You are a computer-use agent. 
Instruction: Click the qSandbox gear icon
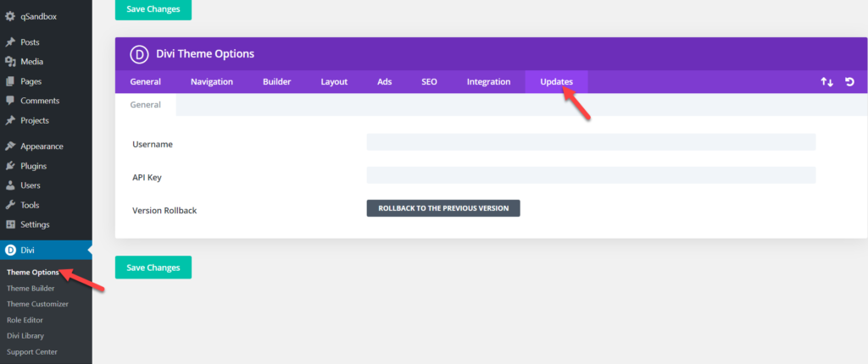[10, 17]
